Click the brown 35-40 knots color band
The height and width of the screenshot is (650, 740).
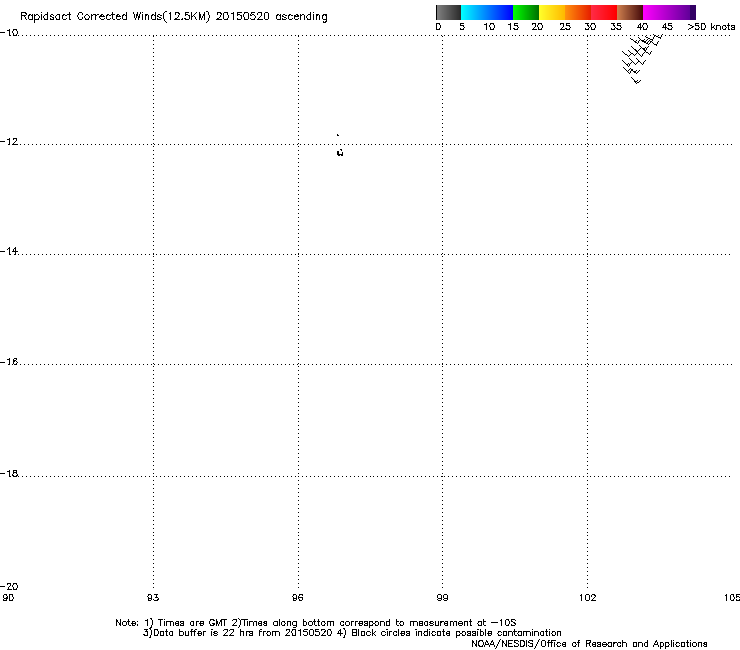[x=630, y=12]
